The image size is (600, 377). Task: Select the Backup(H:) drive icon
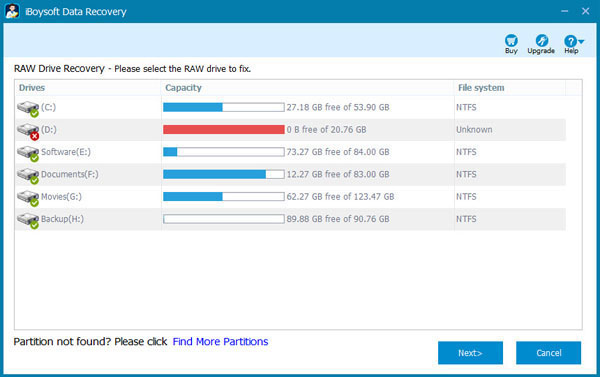click(28, 220)
